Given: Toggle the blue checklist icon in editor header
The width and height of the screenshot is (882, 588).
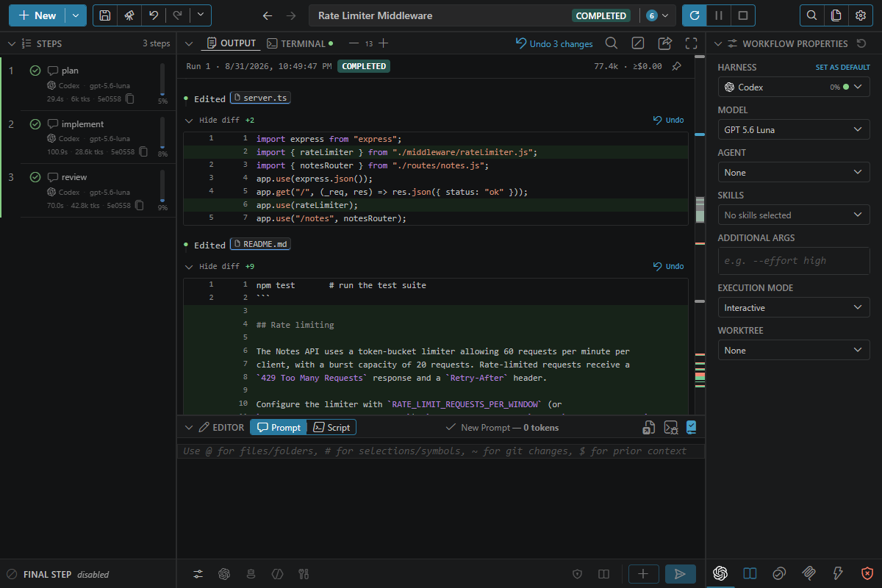Looking at the screenshot, I should point(691,427).
